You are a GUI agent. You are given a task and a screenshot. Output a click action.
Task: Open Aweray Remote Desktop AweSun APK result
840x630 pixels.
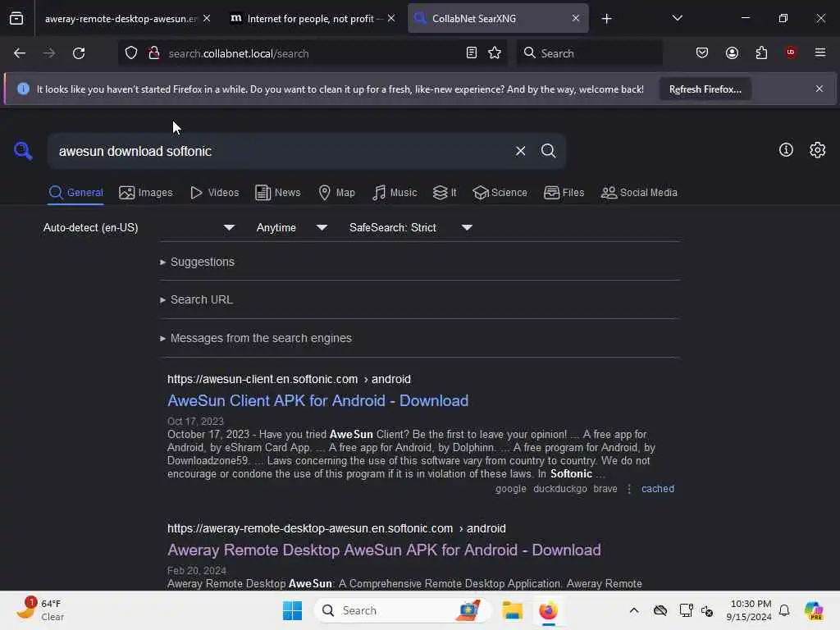(384, 550)
